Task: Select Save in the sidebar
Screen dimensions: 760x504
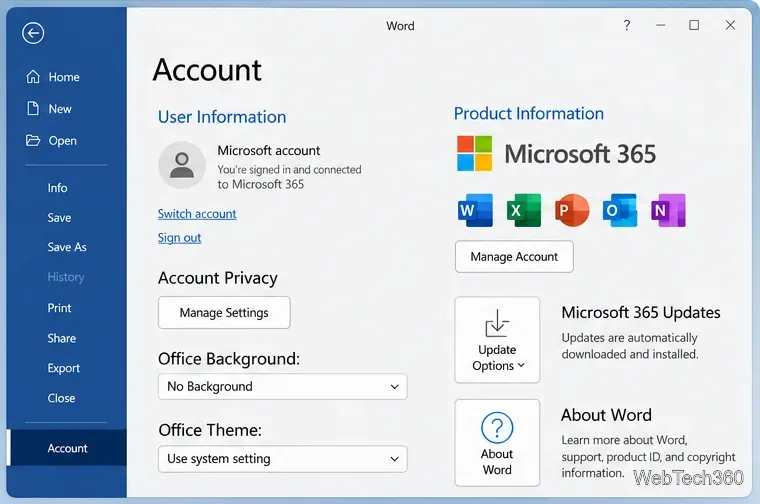Action: 59,218
